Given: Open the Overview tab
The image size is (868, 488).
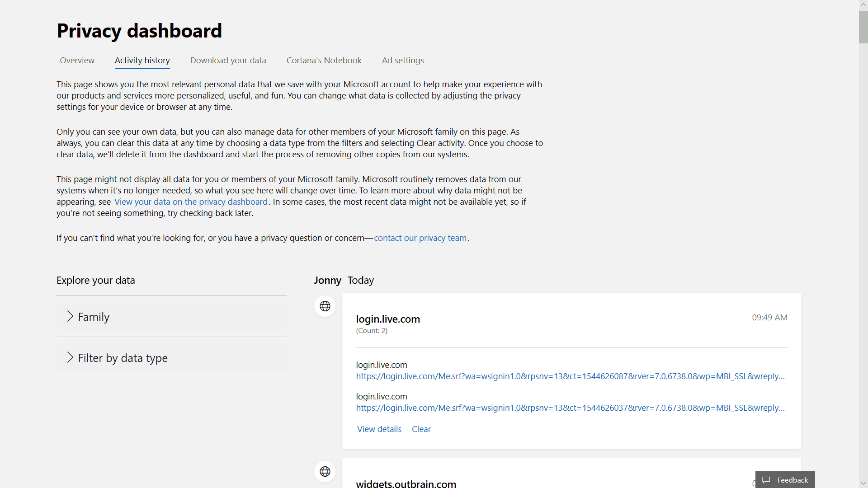Looking at the screenshot, I should click(x=77, y=61).
